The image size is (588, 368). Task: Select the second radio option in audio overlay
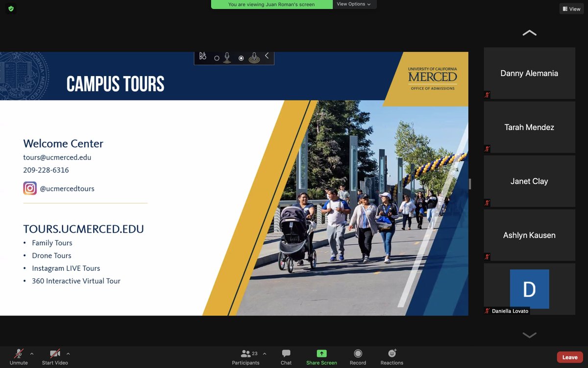[241, 58]
